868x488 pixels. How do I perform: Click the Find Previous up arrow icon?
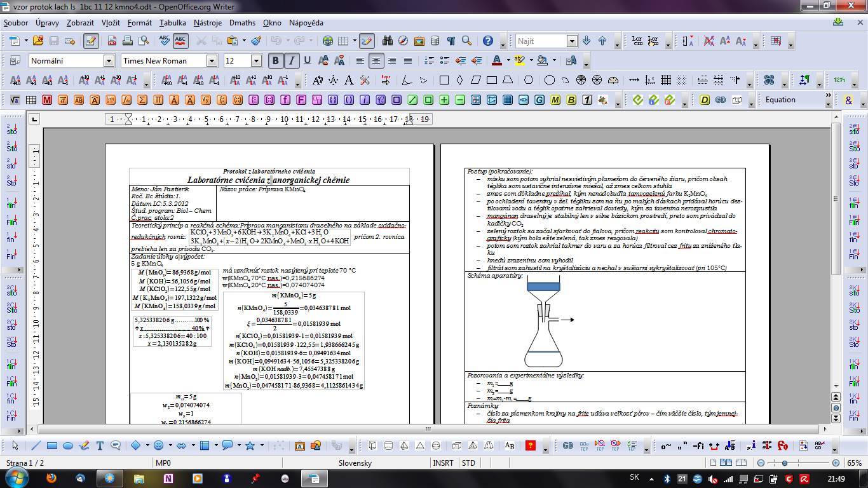pos(602,41)
